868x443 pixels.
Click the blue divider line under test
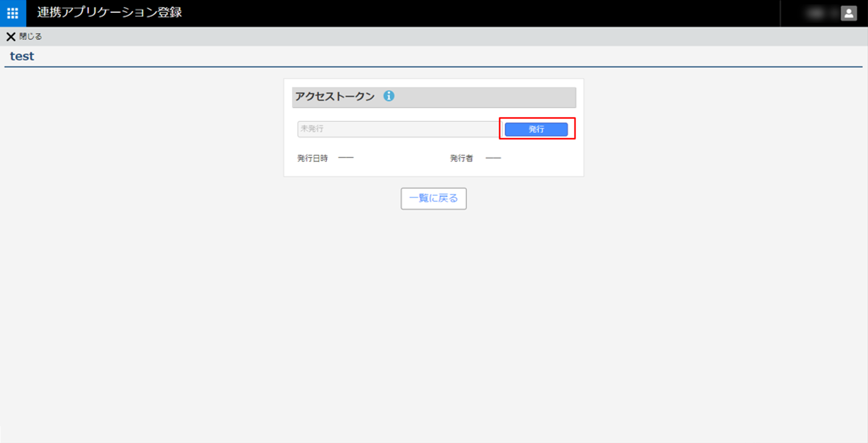tap(433, 67)
